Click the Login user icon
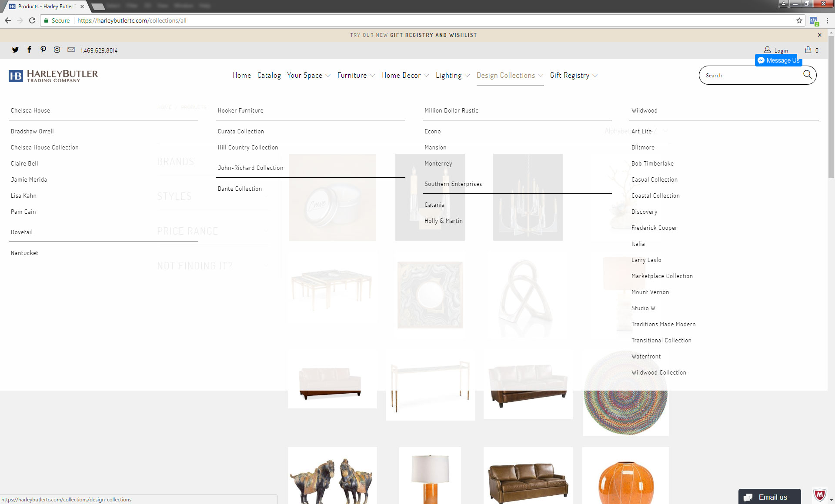 coord(767,50)
